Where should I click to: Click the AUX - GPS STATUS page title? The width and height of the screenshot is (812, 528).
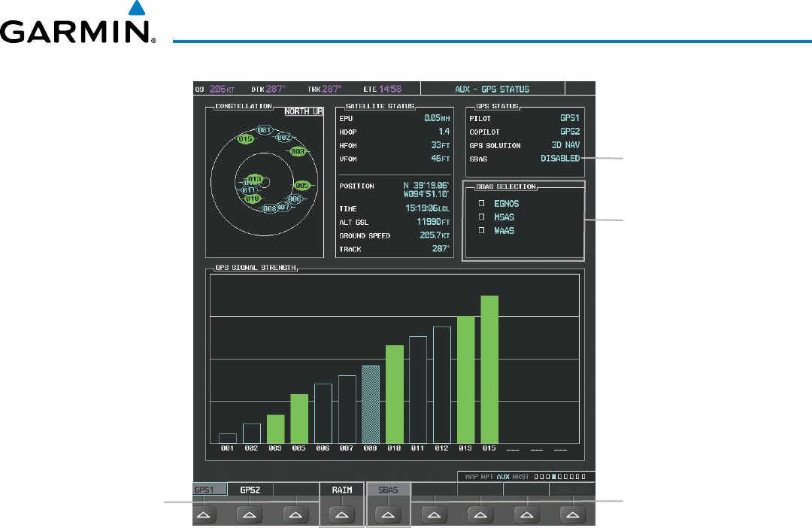pos(492,89)
